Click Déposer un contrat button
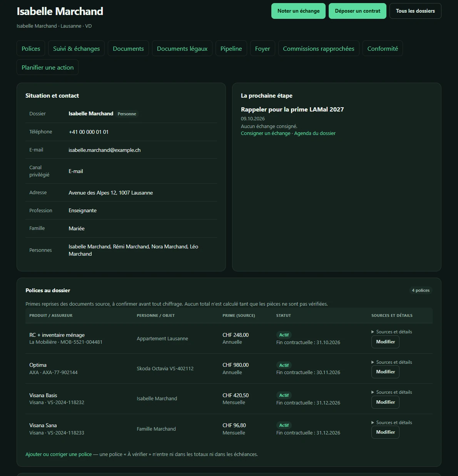The image size is (458, 476). click(358, 11)
